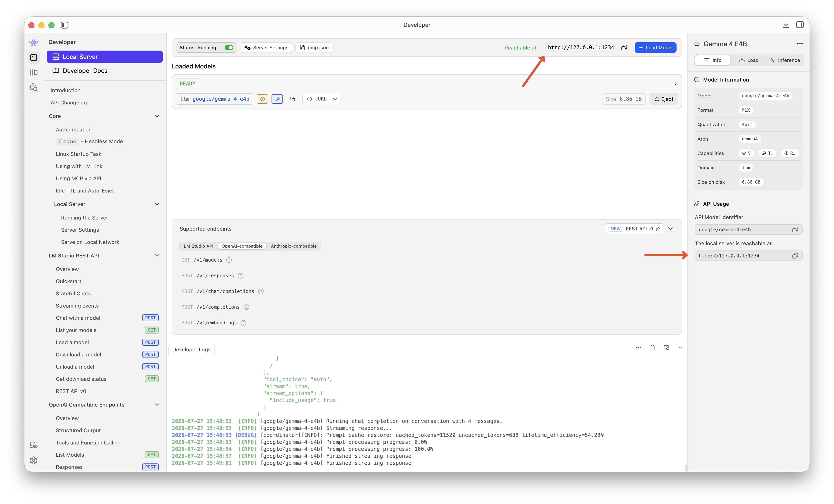Viewport: 834px width, 504px height.
Task: Click the API Model Identifier text field
Action: (x=748, y=230)
